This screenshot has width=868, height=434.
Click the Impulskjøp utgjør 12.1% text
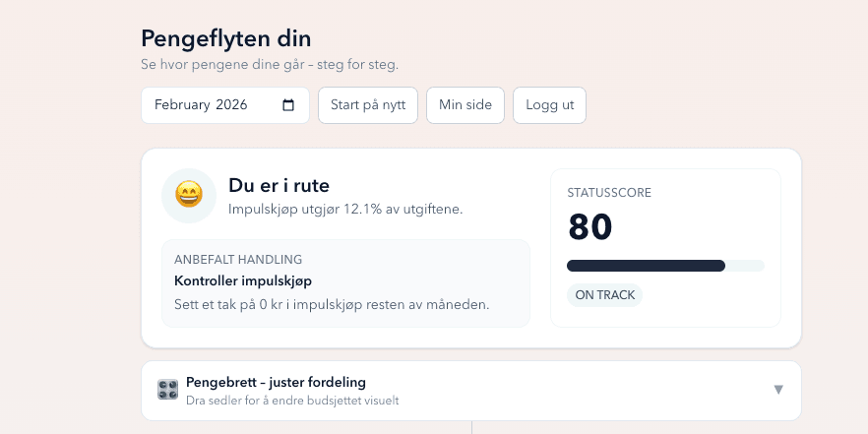coord(345,210)
